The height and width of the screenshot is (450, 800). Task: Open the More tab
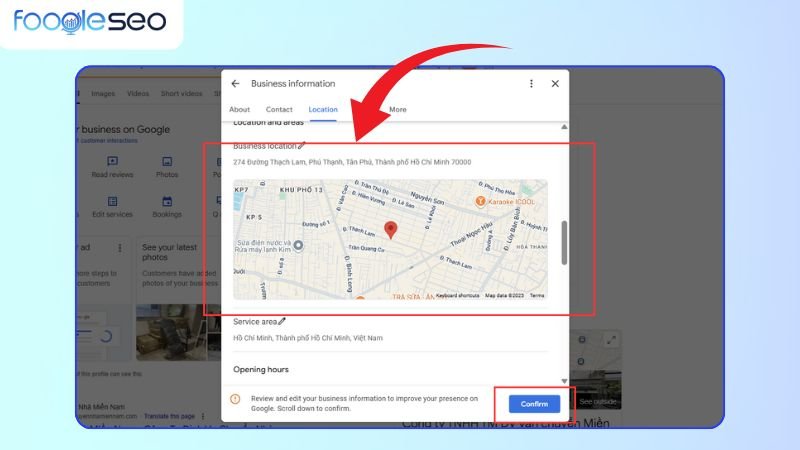point(398,109)
